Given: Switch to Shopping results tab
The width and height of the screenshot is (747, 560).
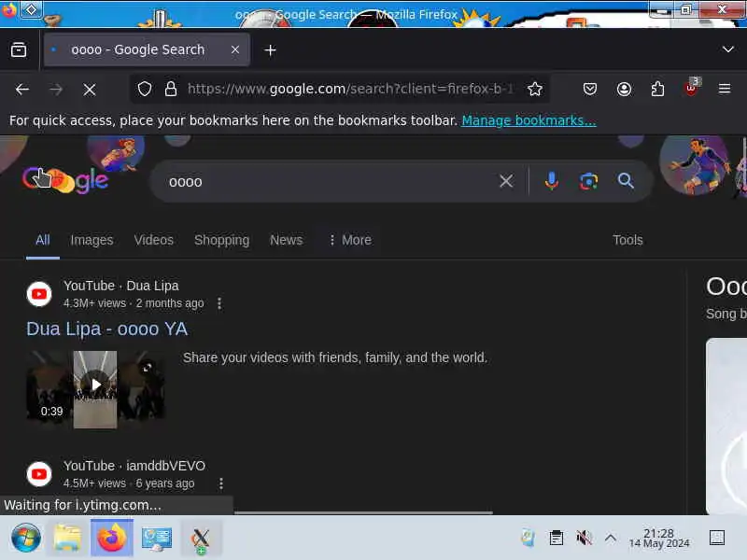Looking at the screenshot, I should (221, 240).
